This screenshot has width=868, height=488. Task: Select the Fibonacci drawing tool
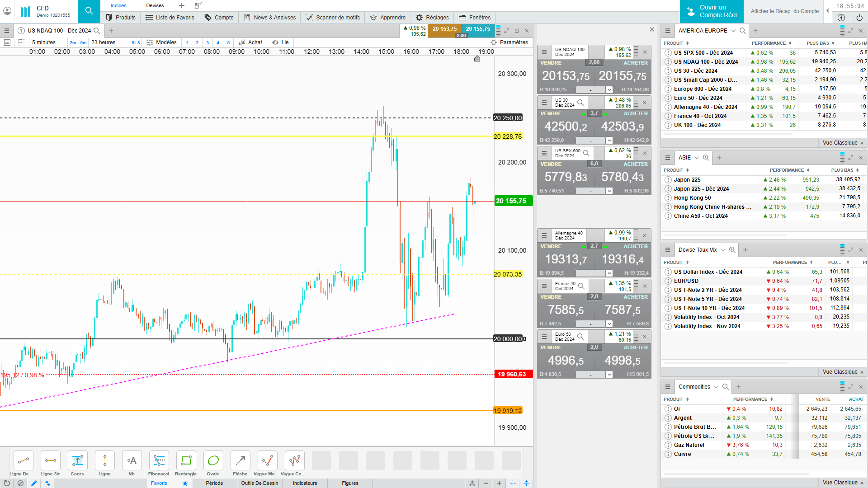(159, 461)
